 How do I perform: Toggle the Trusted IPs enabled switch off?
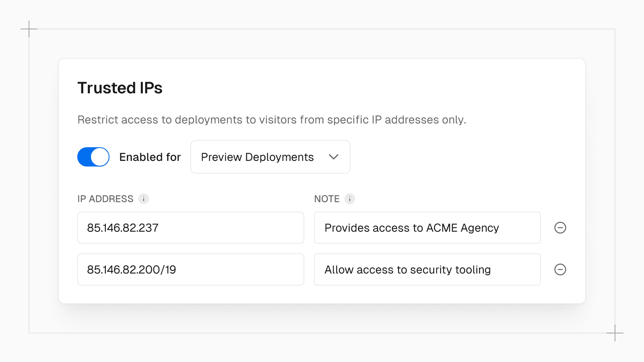[x=93, y=157]
